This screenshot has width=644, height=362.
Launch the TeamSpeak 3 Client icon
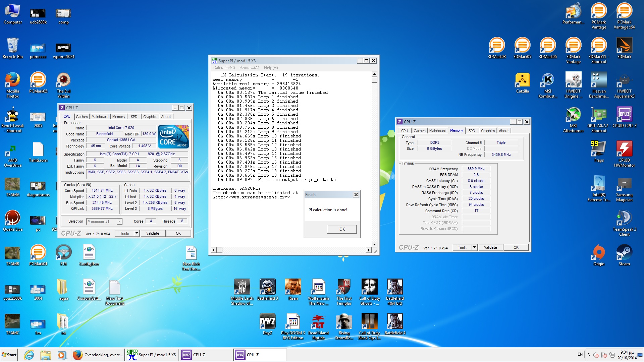(624, 223)
